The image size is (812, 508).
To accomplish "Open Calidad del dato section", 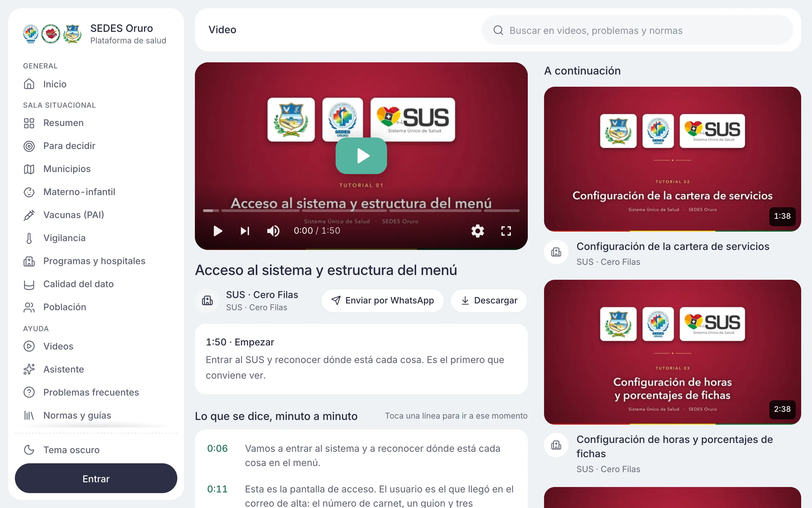I will pyautogui.click(x=96, y=284).
